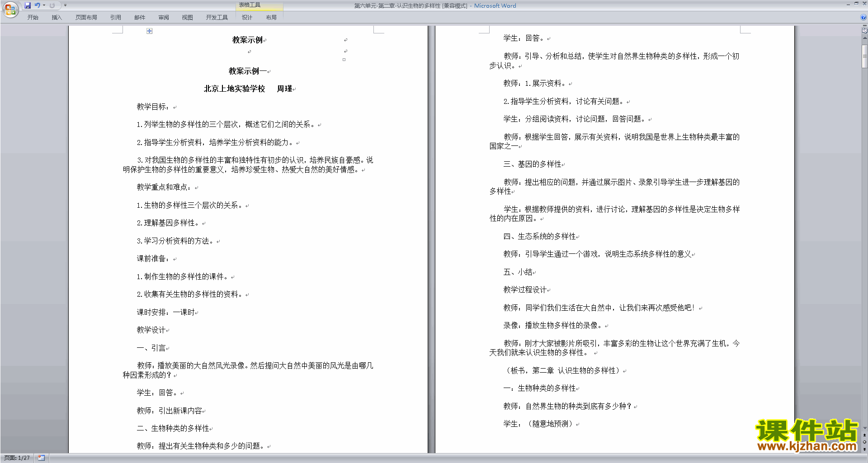Open the 开始 ribbon tab

tap(33, 18)
